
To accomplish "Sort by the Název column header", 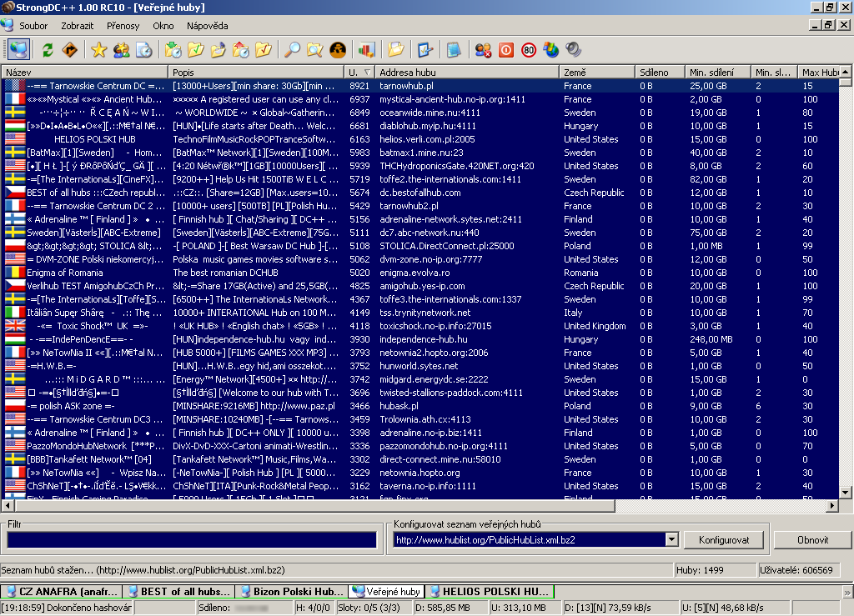I will point(84,73).
